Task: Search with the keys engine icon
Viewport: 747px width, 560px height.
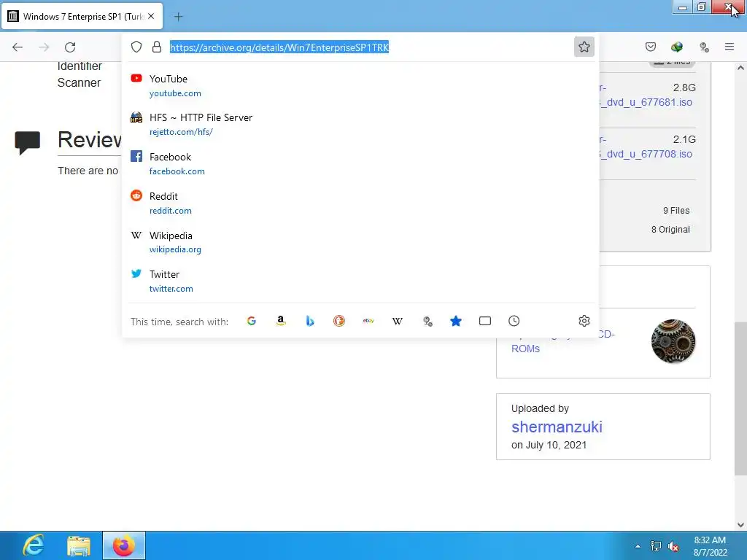Action: coord(427,322)
